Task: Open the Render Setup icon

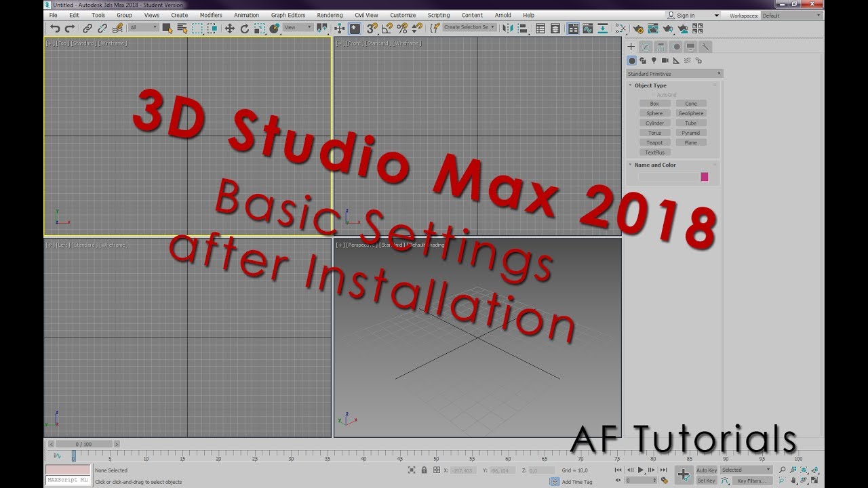Action: [639, 28]
